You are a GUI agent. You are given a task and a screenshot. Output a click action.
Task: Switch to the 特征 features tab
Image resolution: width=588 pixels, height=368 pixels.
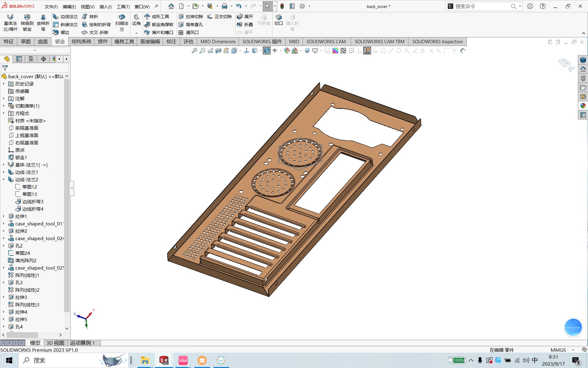tap(9, 42)
